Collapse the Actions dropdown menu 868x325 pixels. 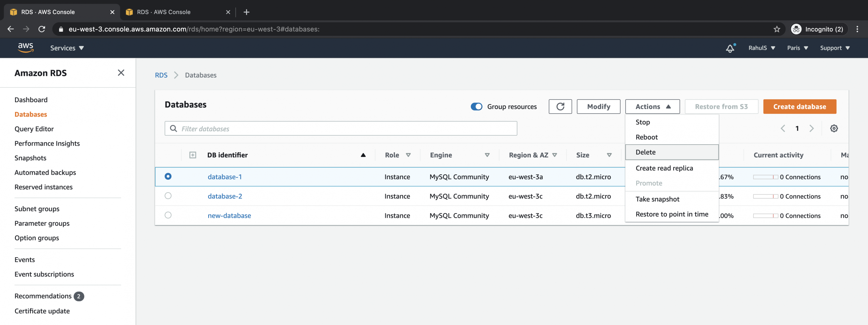pos(652,107)
